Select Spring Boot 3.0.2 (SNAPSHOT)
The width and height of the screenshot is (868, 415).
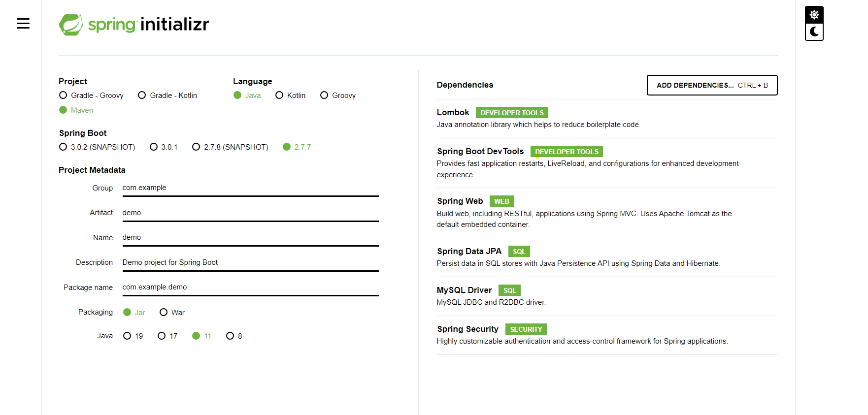(x=97, y=147)
